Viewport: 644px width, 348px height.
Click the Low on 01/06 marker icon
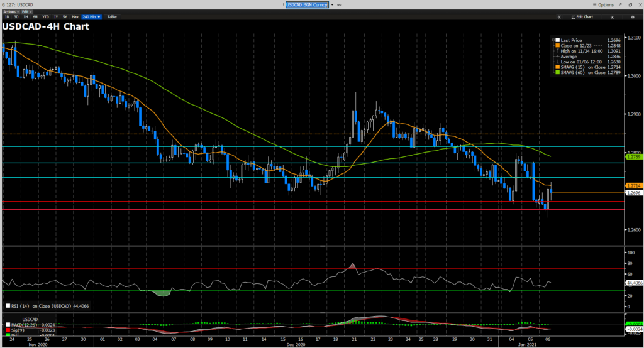point(557,62)
